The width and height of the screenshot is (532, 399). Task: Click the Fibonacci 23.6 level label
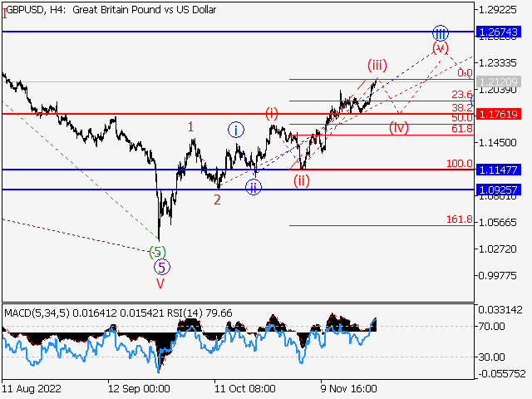[462, 94]
